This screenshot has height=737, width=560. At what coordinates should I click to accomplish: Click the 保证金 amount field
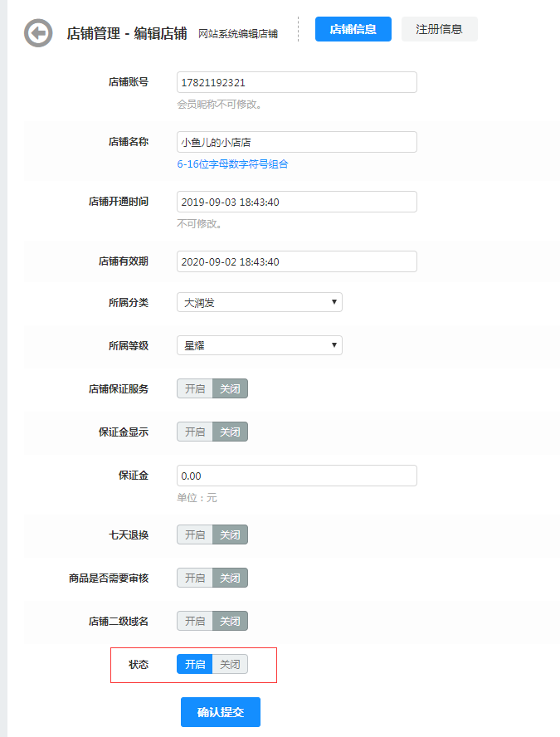pos(296,476)
